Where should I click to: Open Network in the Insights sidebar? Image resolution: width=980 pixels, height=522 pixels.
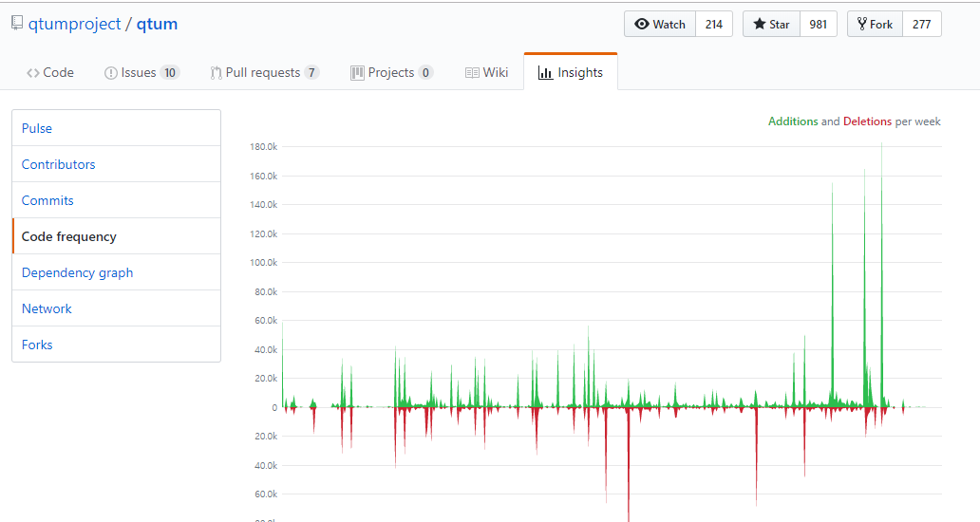click(x=116, y=308)
